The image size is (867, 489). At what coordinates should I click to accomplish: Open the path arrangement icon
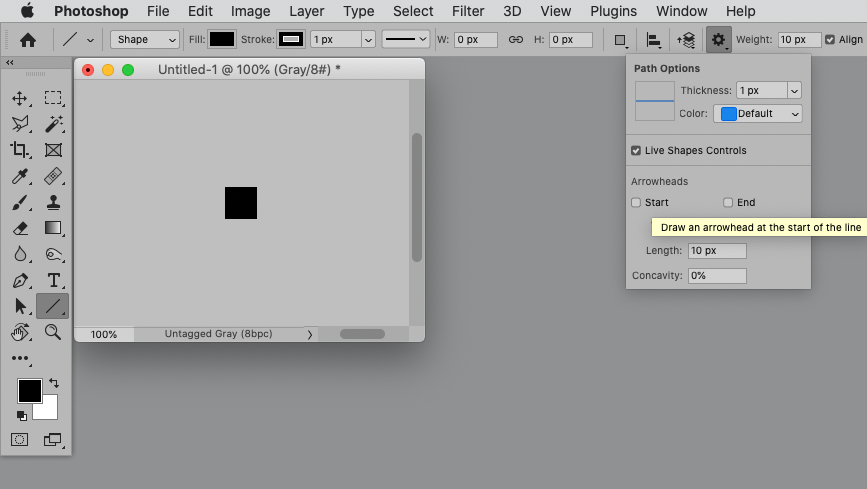pos(686,40)
